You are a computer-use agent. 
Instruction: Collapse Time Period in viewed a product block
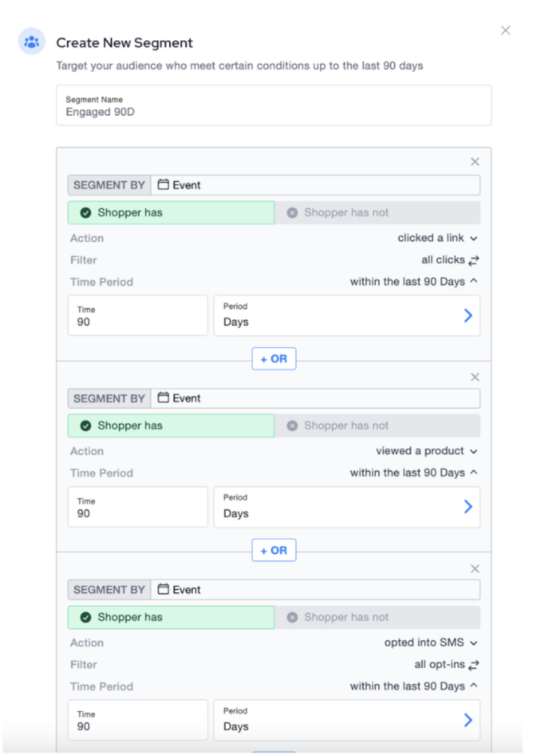click(414, 473)
